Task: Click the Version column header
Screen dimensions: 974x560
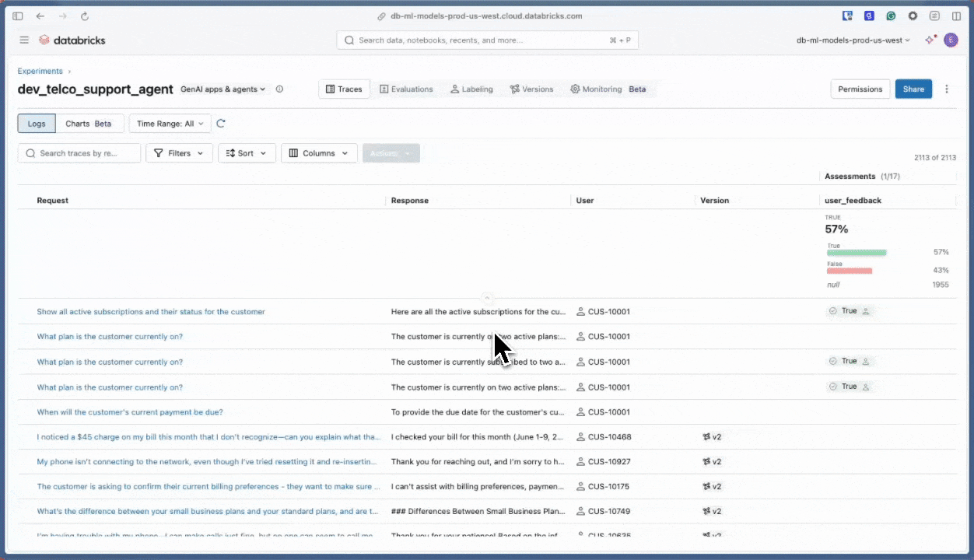Action: 715,201
